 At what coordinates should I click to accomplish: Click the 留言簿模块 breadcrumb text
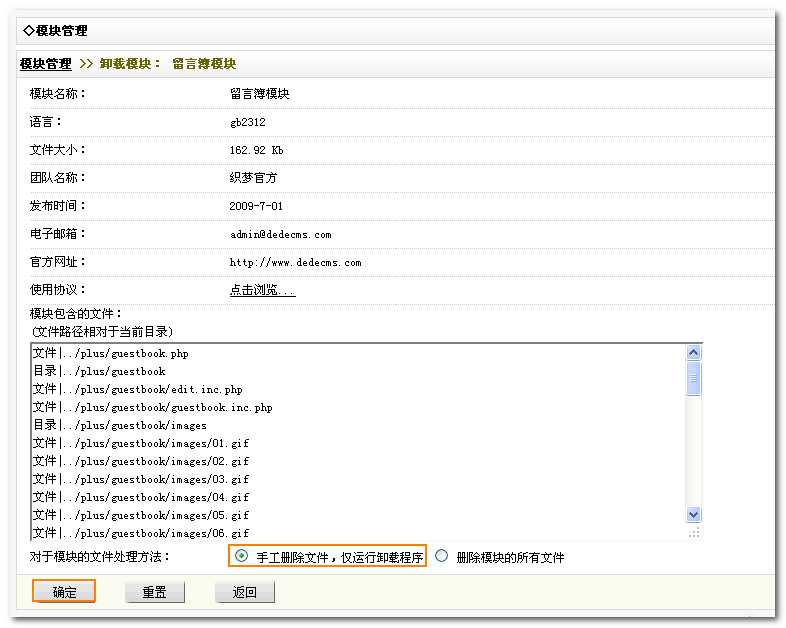tap(204, 64)
